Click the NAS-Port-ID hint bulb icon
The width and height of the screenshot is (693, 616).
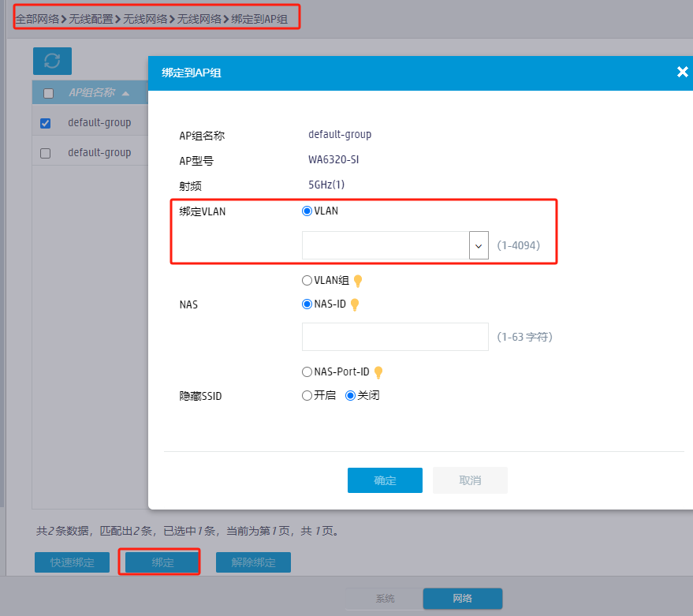tap(378, 372)
